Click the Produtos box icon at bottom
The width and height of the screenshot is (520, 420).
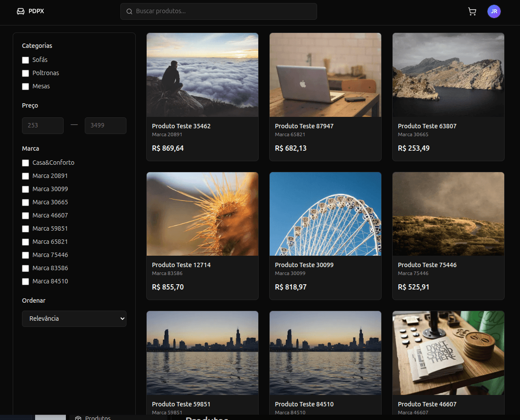coord(78,418)
